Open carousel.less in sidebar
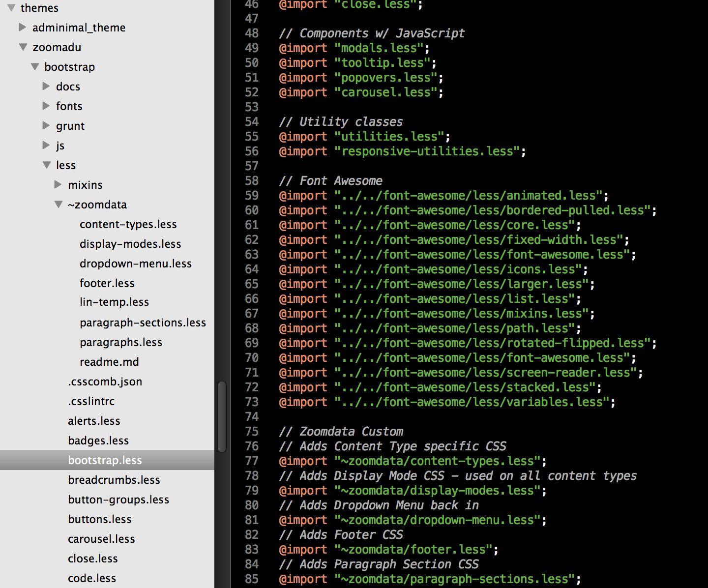708x588 pixels. (x=101, y=539)
